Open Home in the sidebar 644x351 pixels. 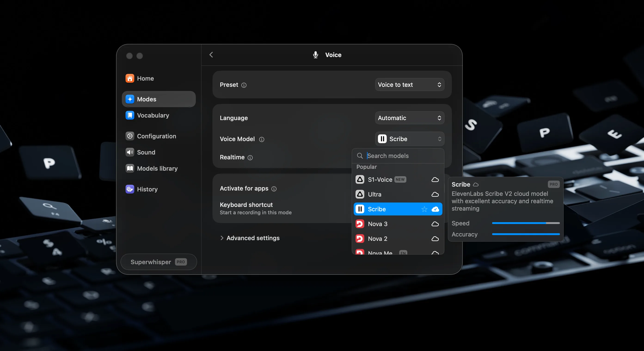[159, 79]
